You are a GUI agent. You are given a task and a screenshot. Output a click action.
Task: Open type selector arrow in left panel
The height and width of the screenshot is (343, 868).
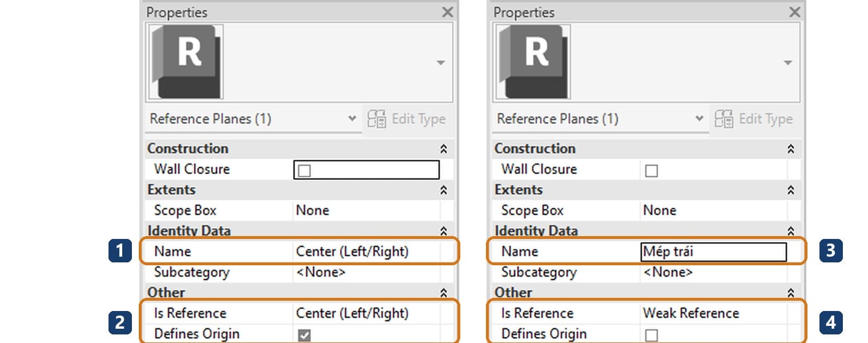tap(440, 62)
